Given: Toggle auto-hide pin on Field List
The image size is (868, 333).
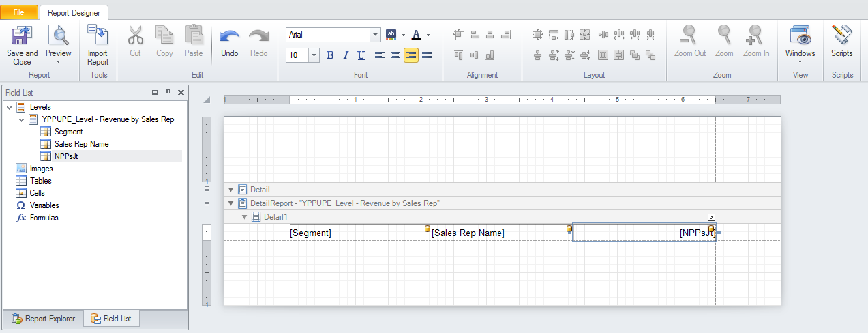Looking at the screenshot, I should 168,92.
